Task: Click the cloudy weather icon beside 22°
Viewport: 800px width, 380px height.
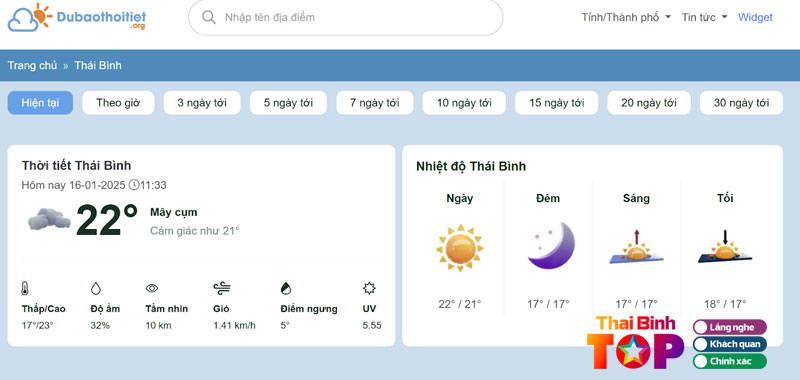Action: [49, 219]
